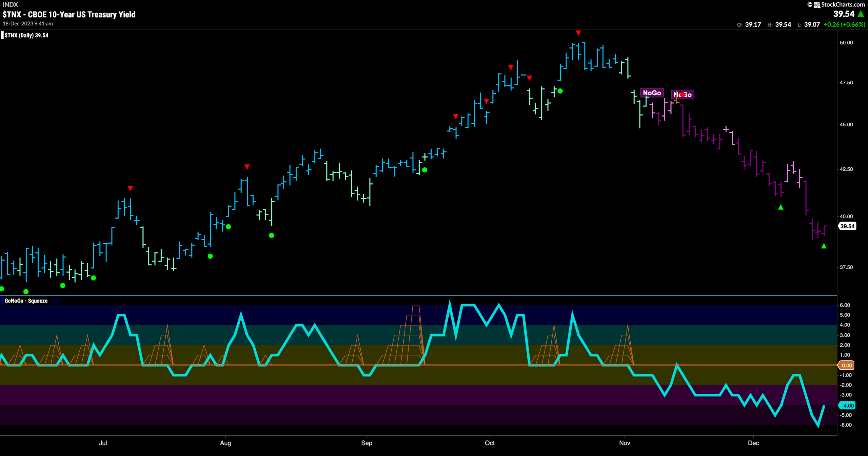
Task: Click the red down-arrow at the 50.00 peak
Action: pos(578,33)
